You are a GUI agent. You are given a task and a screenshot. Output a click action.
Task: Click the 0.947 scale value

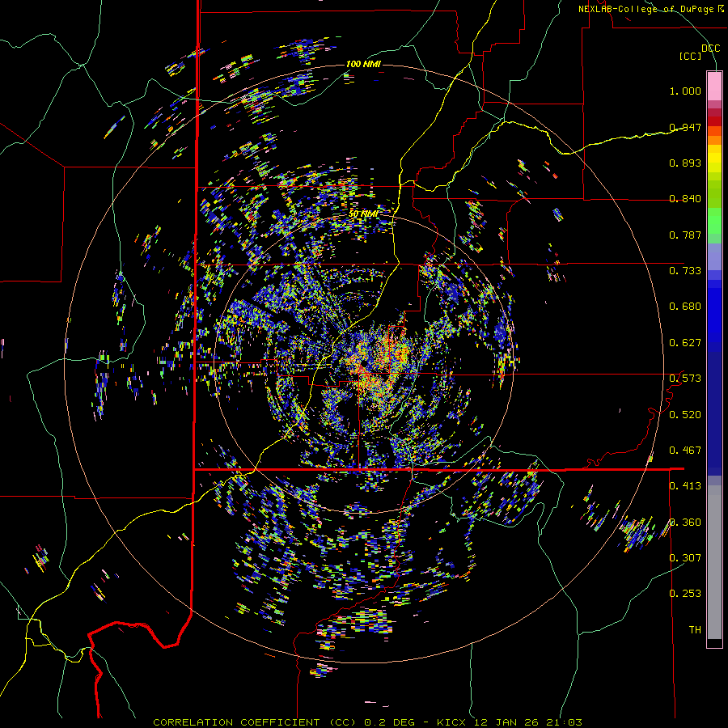click(x=685, y=127)
